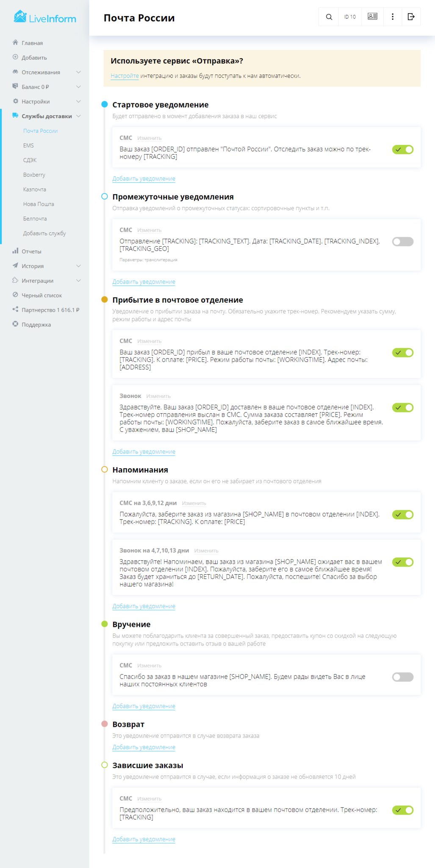
Task: Click the share icon beside Партнерство
Action: pyautogui.click(x=15, y=309)
